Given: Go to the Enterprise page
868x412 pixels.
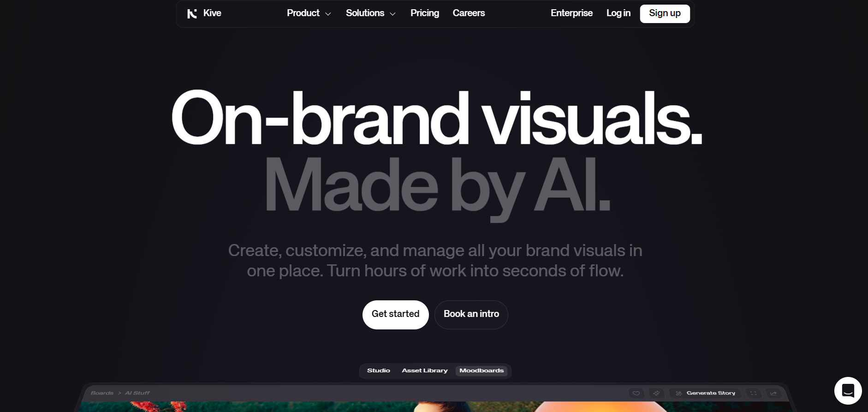Looking at the screenshot, I should 571,13.
